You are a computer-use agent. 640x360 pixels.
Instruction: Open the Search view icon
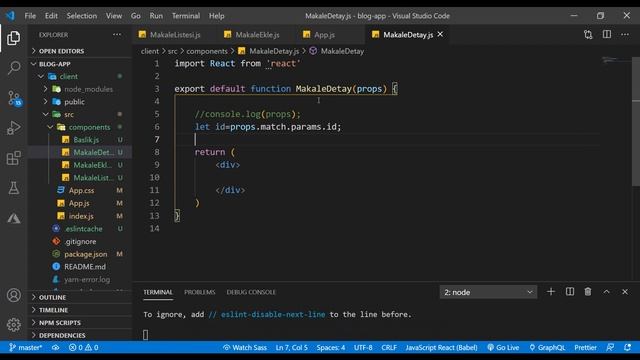point(13,67)
